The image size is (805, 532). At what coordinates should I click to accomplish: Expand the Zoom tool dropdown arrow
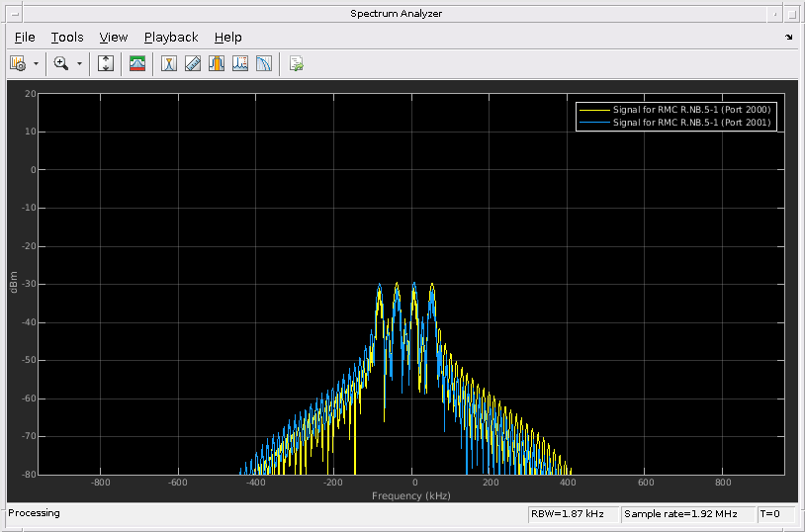click(x=80, y=63)
